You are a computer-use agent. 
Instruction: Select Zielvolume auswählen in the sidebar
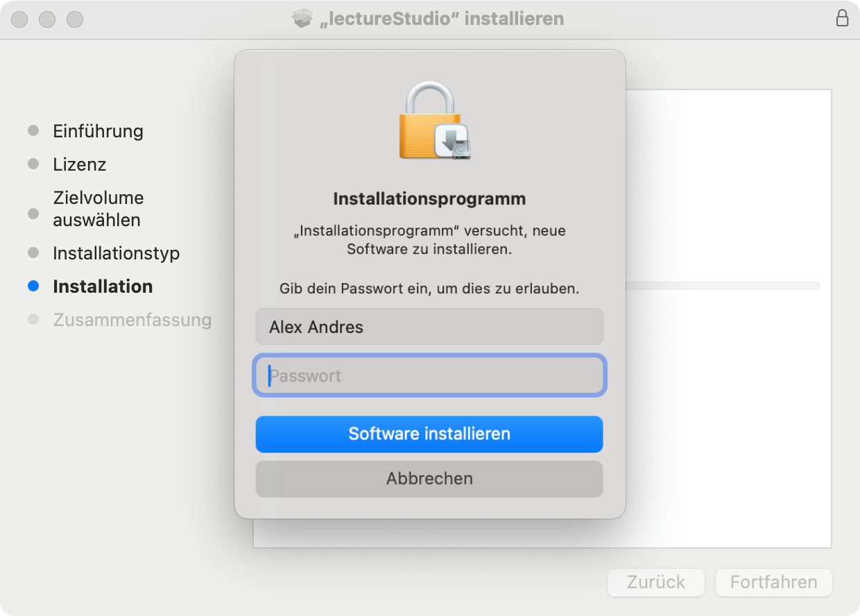pyautogui.click(x=97, y=208)
